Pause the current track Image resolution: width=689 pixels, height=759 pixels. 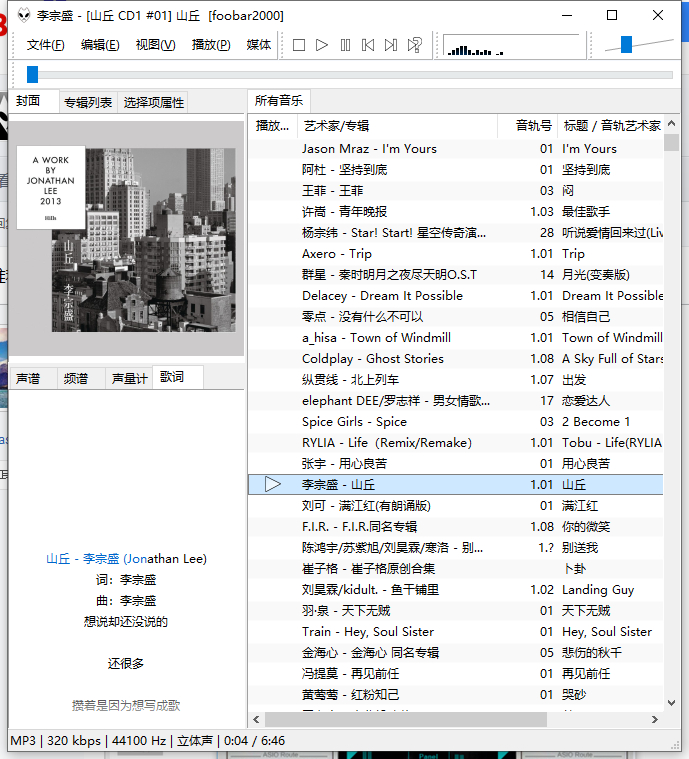(345, 46)
